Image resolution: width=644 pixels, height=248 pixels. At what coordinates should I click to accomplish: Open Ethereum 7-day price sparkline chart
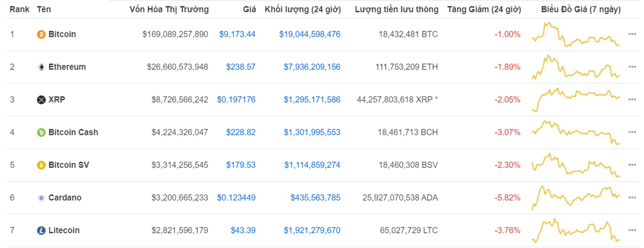tap(576, 67)
